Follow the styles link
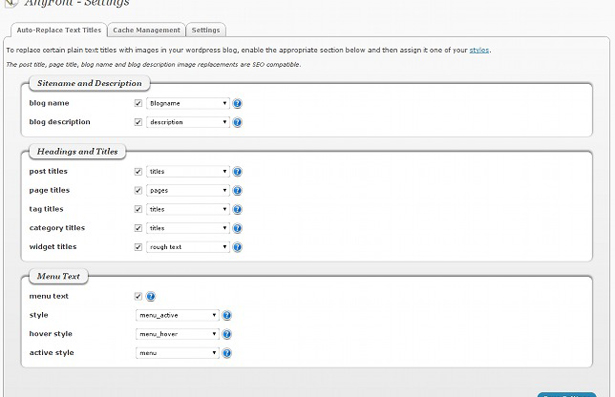The image size is (615, 397). point(479,50)
